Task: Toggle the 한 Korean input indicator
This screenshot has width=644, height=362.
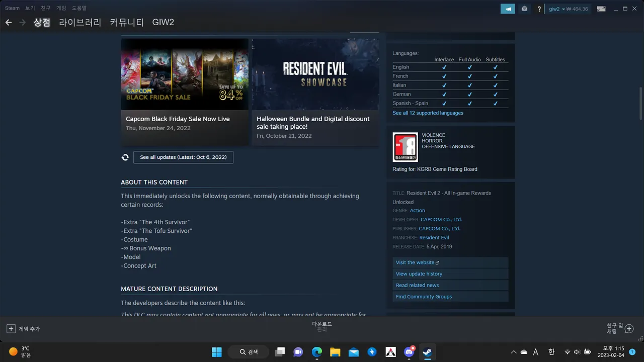Action: click(551, 352)
